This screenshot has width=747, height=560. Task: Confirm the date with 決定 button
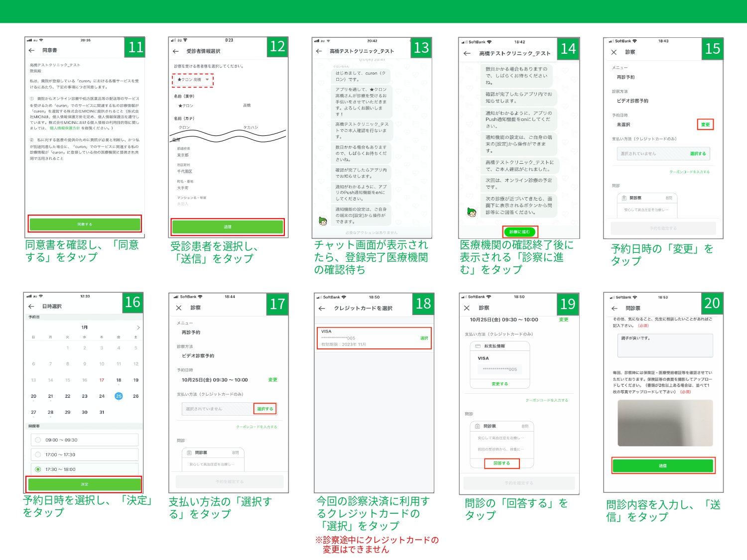84,484
